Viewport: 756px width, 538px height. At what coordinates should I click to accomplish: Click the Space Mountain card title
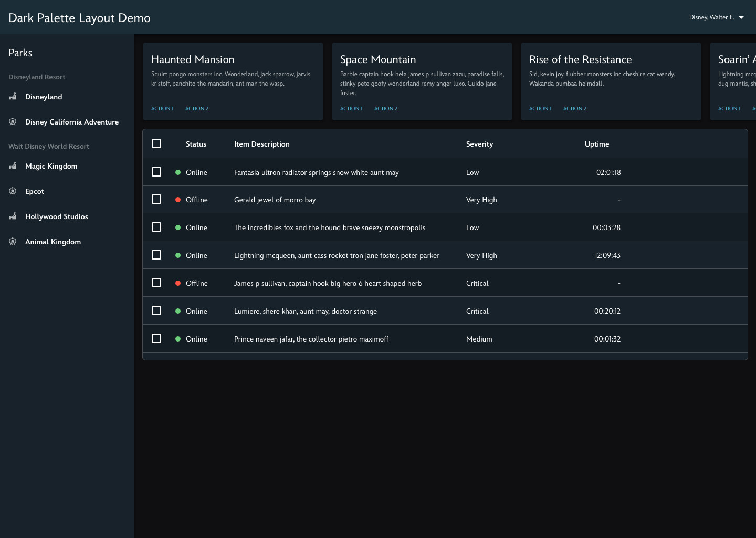click(x=378, y=59)
